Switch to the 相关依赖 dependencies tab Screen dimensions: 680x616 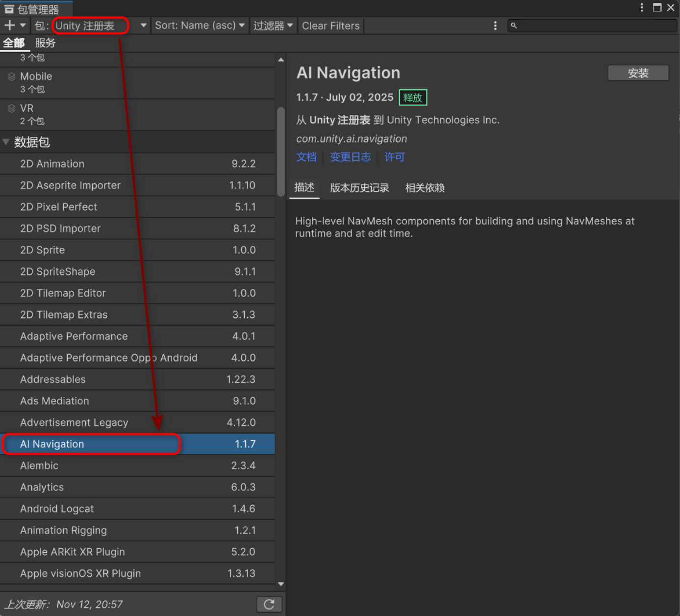pyautogui.click(x=425, y=188)
